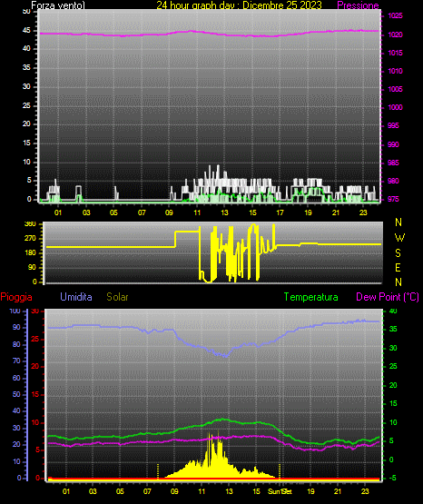This screenshot has width=423, height=504.
Task: Click hour 23 on wind graph axis
Action: pyautogui.click(x=363, y=212)
